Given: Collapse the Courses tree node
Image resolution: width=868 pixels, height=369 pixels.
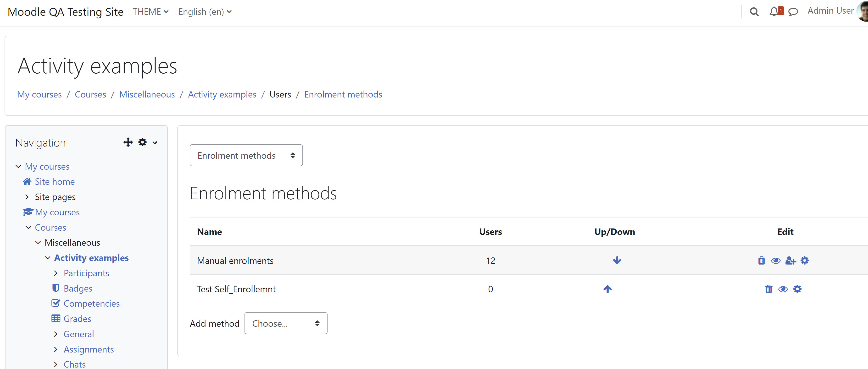Looking at the screenshot, I should [28, 227].
